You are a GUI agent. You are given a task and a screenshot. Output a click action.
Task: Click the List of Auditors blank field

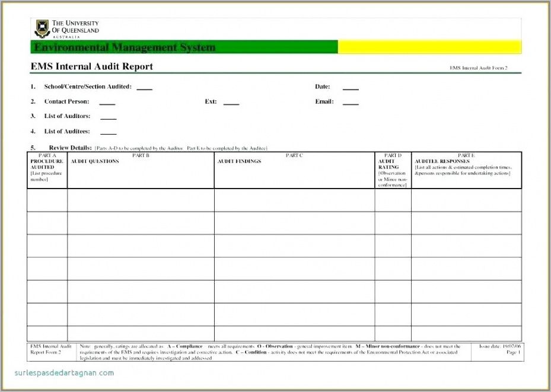tap(108, 117)
